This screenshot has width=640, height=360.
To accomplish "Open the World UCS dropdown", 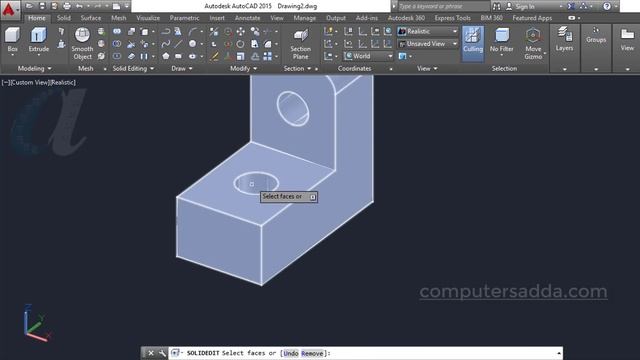I will 368,56.
